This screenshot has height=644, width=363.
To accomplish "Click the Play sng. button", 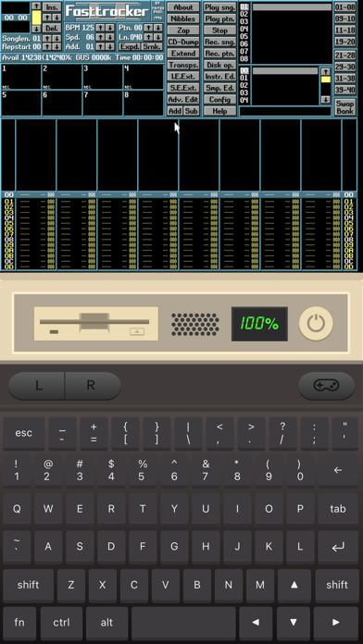I will click(220, 7).
